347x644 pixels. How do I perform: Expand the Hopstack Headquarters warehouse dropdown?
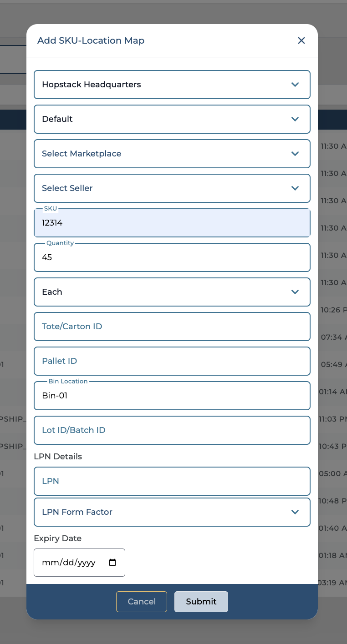click(172, 85)
